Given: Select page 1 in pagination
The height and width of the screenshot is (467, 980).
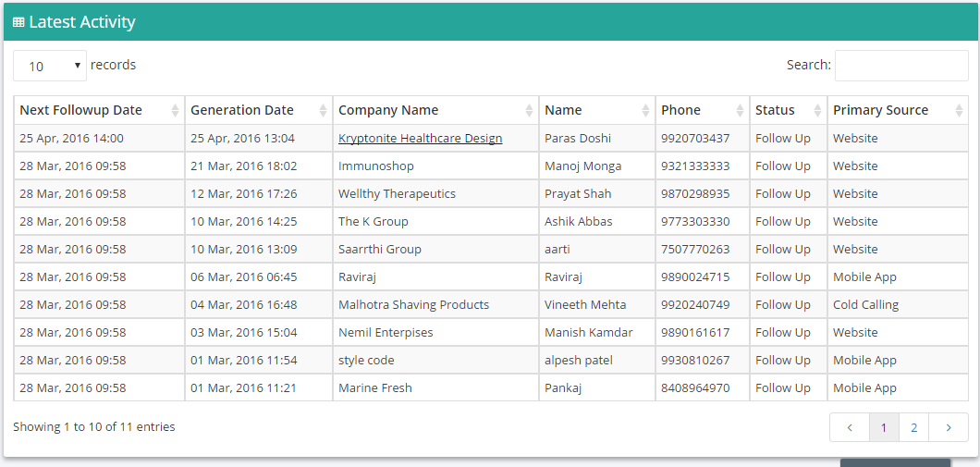Looking at the screenshot, I should 884,427.
